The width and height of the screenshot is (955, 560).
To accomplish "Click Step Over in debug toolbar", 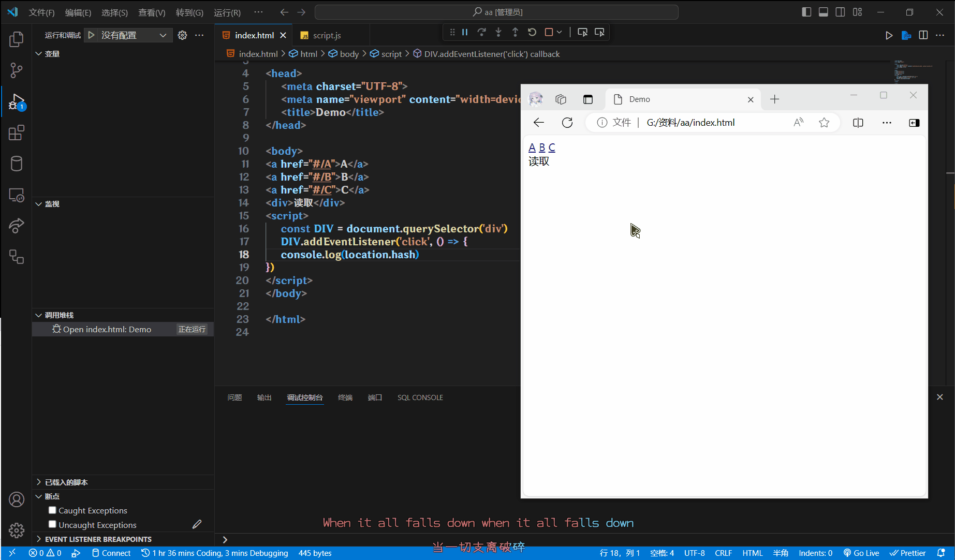I will [x=481, y=32].
